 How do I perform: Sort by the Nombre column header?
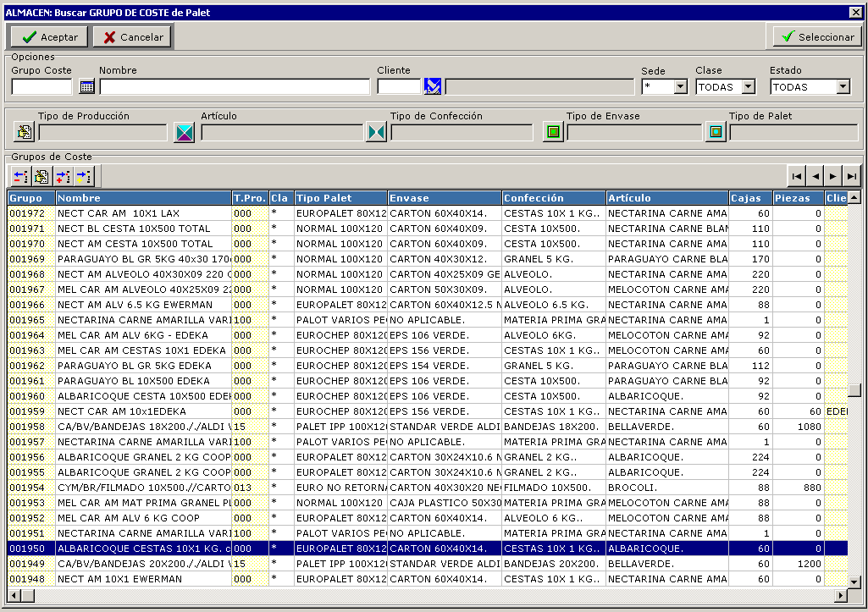point(143,198)
